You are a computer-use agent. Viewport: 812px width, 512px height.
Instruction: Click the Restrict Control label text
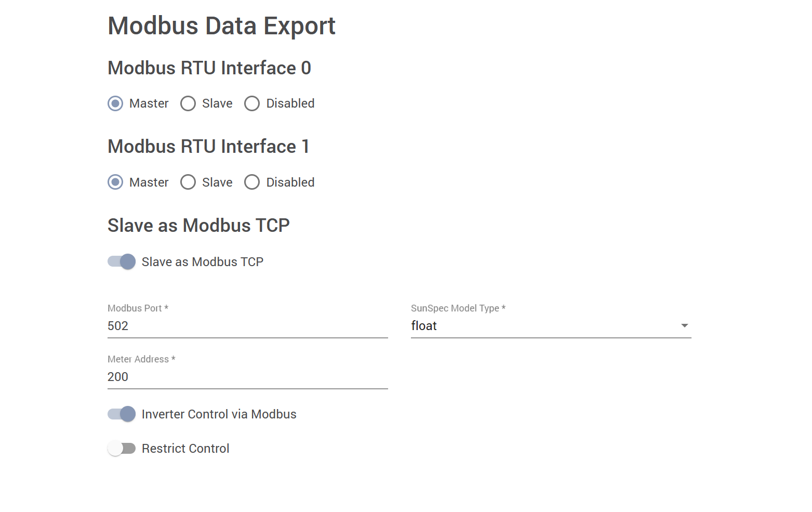tap(185, 449)
